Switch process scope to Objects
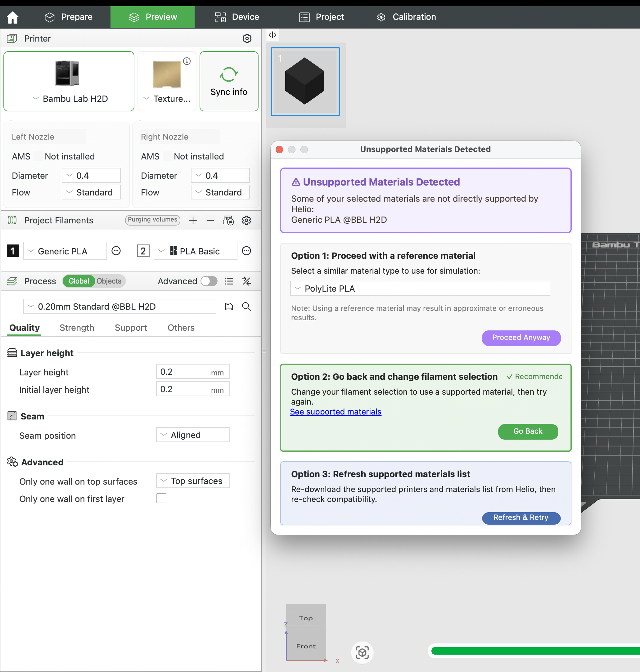Viewport: 640px width, 672px height. [109, 281]
